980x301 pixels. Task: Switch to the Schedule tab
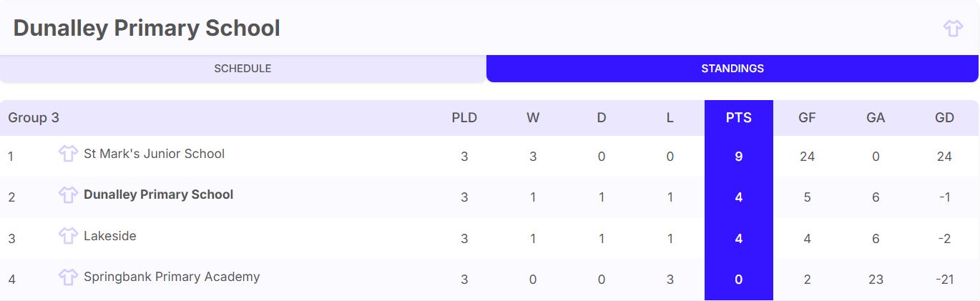(x=242, y=69)
